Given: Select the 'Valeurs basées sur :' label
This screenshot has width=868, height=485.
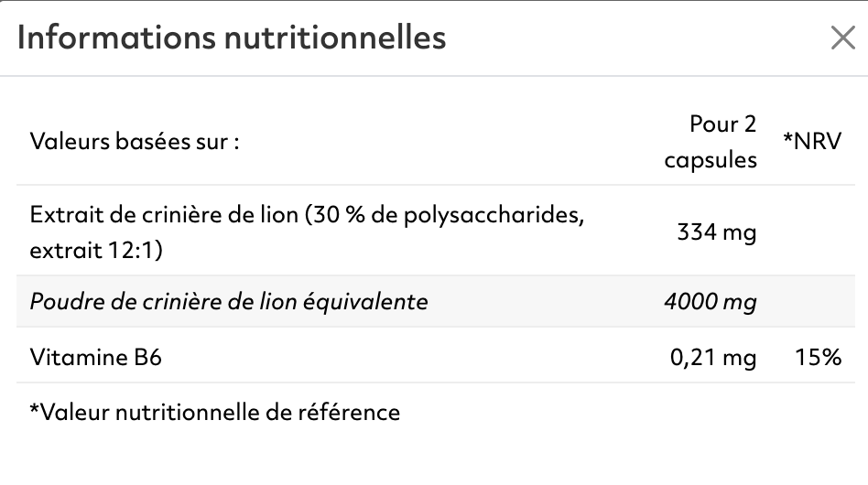Looking at the screenshot, I should click(x=135, y=142).
